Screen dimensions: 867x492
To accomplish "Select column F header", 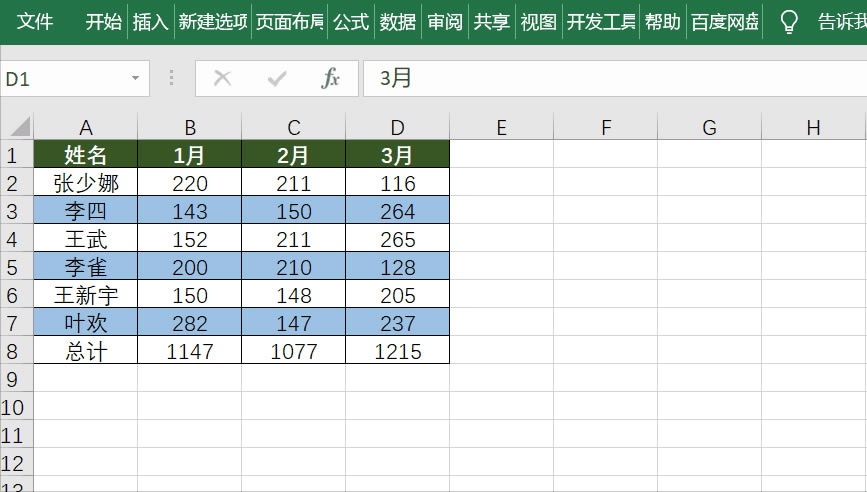I will [605, 127].
